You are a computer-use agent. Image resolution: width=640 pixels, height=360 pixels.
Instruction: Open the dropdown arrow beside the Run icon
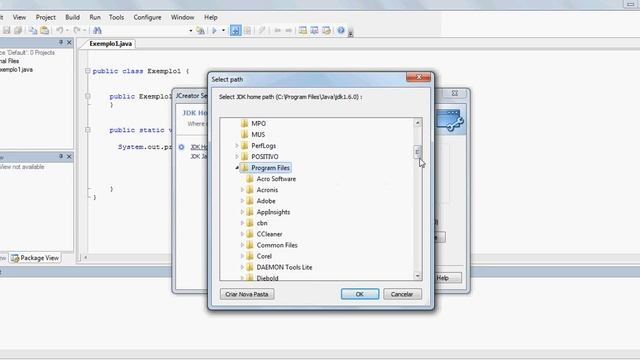(223, 31)
